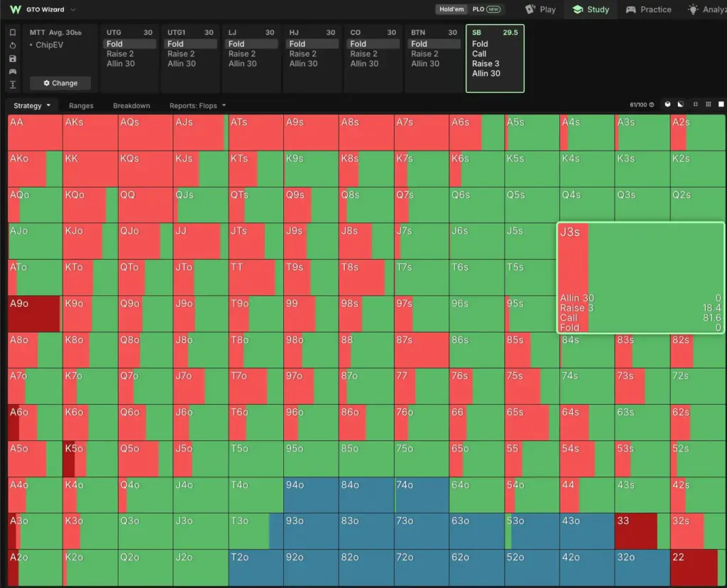Click the Practice gamepad icon in top nav
727x588 pixels.
(x=630, y=9)
